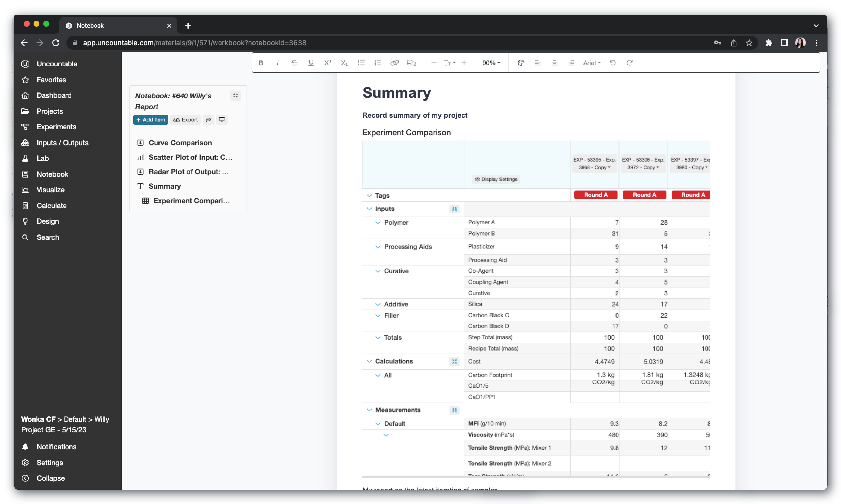Viewport: 841px width, 504px height.
Task: Insert a hyperlink using link icon
Action: click(394, 63)
